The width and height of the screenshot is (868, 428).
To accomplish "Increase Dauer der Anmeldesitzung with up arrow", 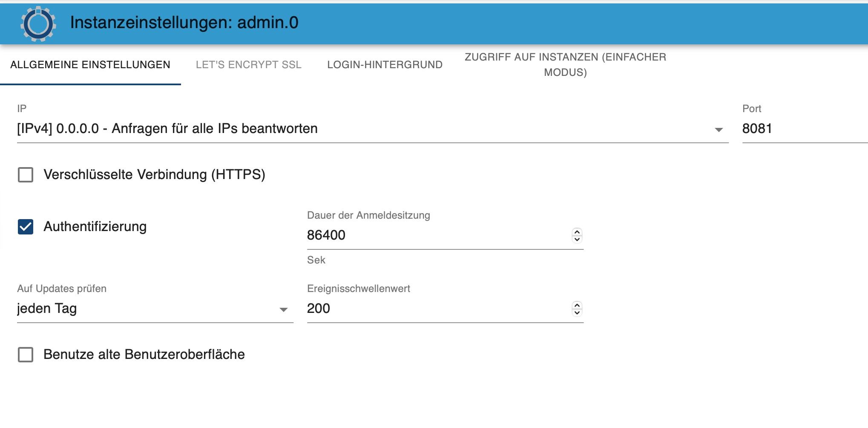I will 577,232.
